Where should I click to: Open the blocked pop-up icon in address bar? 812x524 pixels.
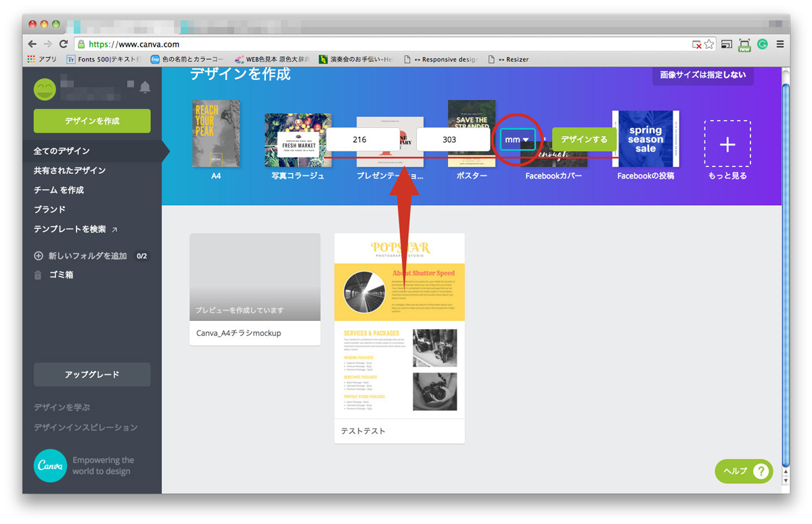click(x=696, y=44)
